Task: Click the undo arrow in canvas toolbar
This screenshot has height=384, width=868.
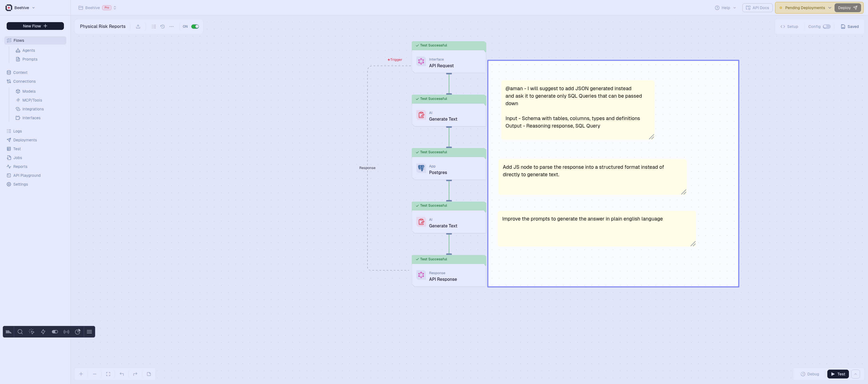Action: point(122,374)
